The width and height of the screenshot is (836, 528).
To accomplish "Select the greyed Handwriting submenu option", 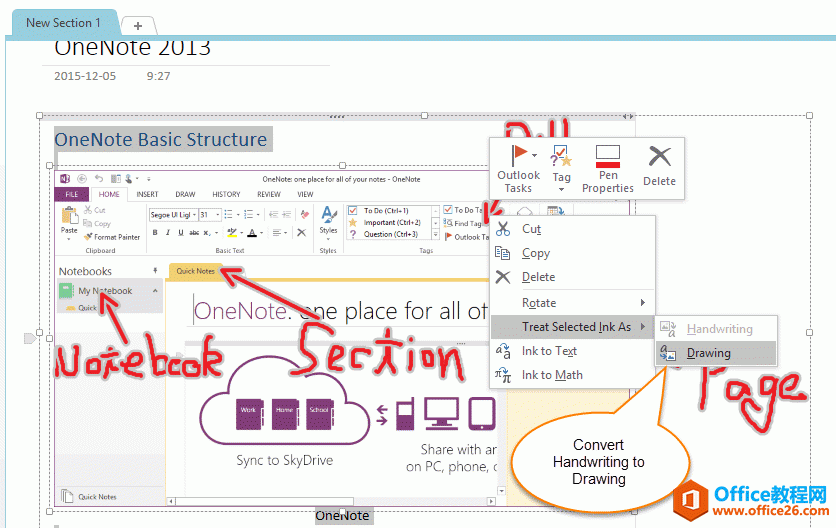I will pos(716,329).
